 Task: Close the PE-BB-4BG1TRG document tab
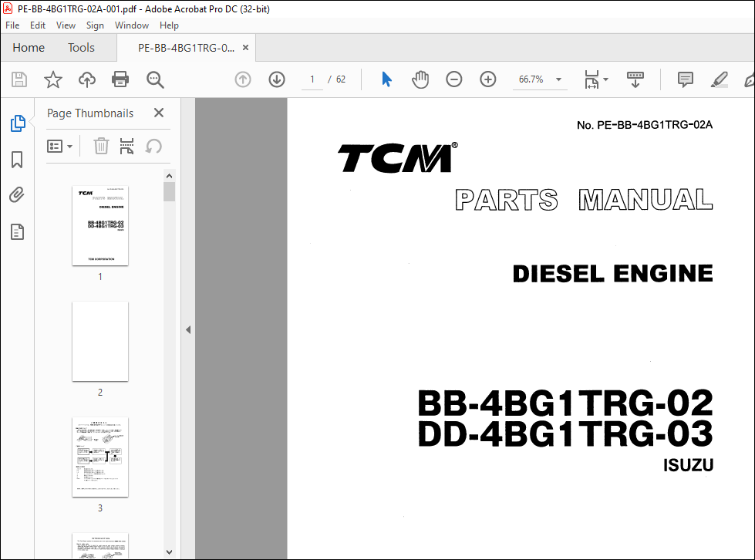[245, 48]
